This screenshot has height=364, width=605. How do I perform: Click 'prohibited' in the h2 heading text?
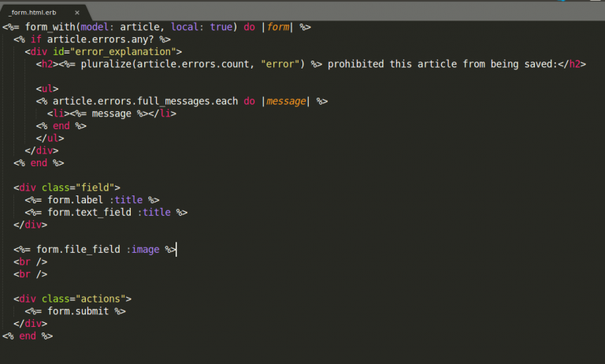[x=356, y=64]
